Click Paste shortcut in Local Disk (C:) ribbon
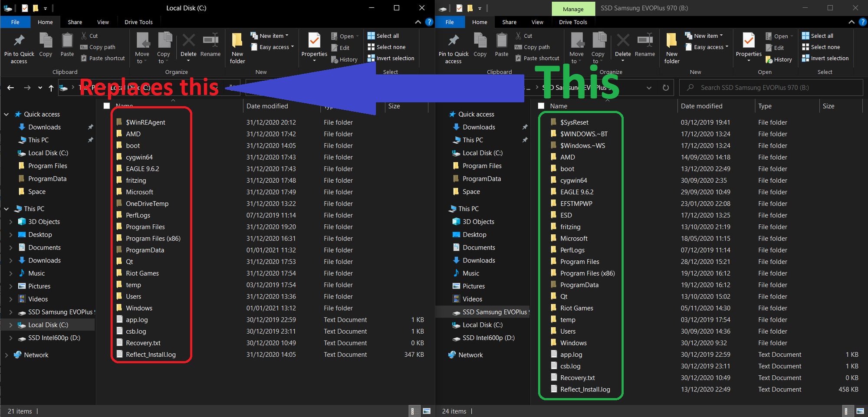The width and height of the screenshot is (868, 417). tap(103, 58)
